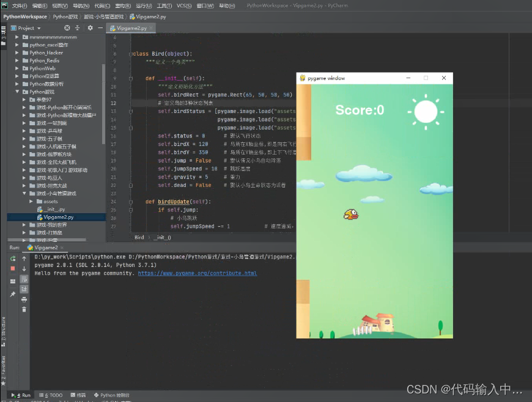Hide the Project panel with minus icon
Screen dimensions: 532x402
coord(100,28)
